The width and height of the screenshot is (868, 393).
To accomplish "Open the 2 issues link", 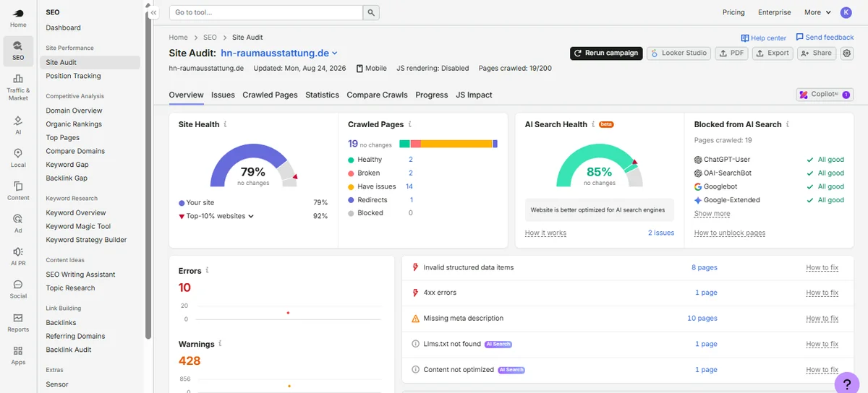I will click(661, 233).
